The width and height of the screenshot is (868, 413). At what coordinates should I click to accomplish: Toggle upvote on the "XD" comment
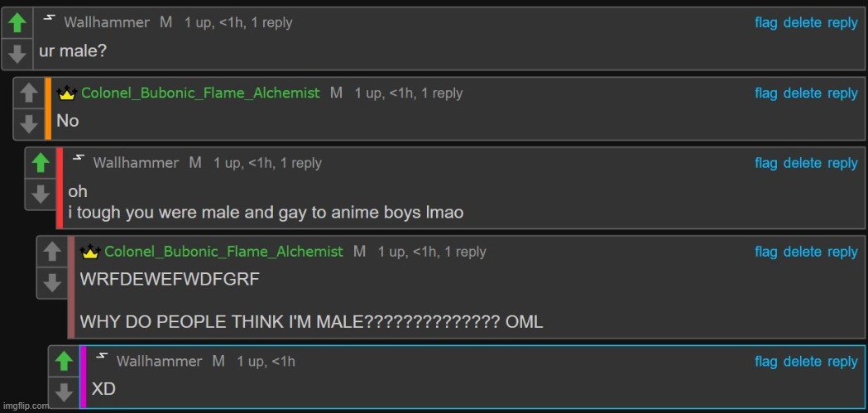click(x=65, y=362)
